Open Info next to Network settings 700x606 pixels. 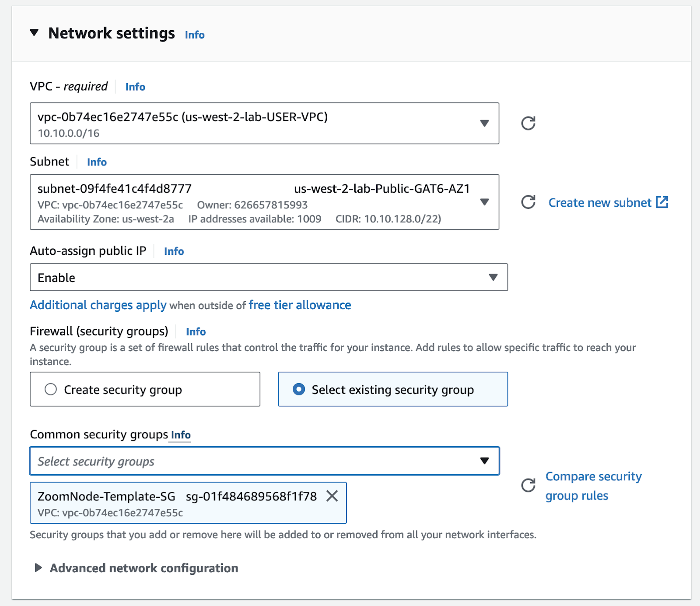coord(195,35)
